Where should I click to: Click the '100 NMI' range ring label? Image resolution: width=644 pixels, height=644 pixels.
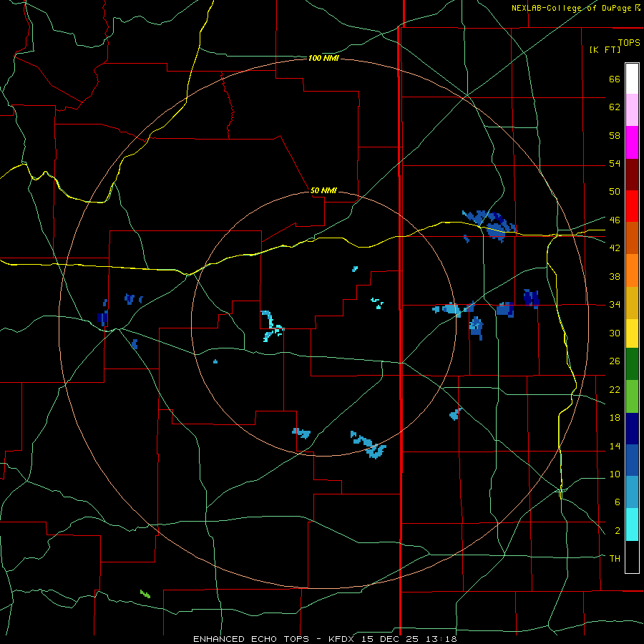(323, 59)
